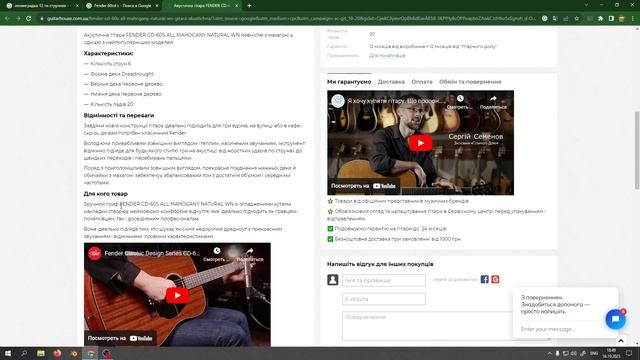The height and width of the screenshot is (360, 640).
Task: Open the Windows notification center icon
Action: pos(629,353)
